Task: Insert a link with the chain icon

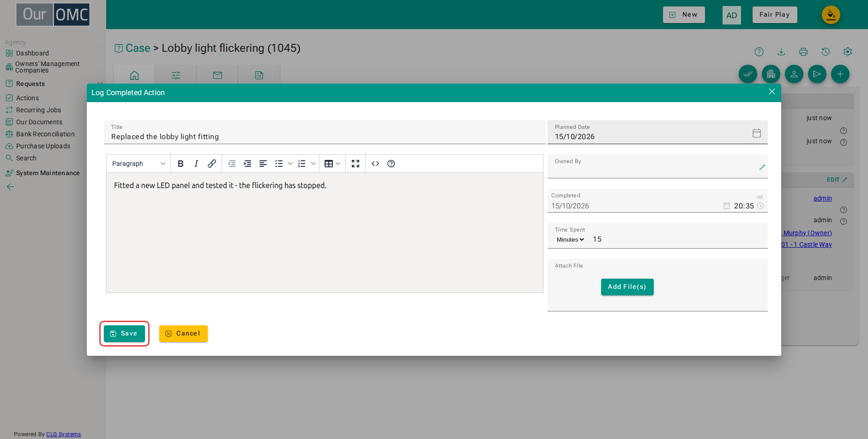Action: tap(212, 164)
